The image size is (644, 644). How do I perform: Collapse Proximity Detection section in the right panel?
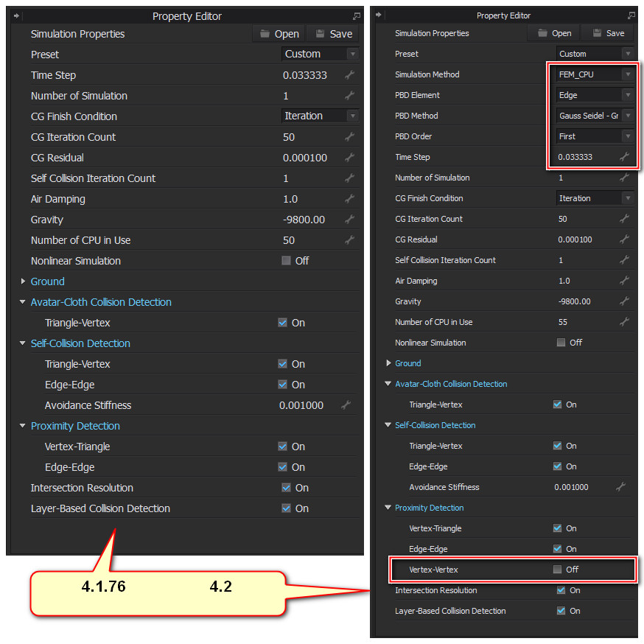click(x=388, y=508)
